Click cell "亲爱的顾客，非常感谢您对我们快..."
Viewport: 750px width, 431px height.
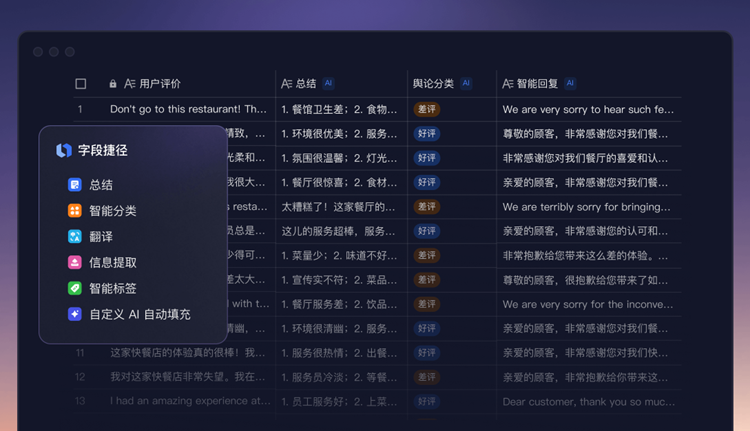[x=585, y=353]
